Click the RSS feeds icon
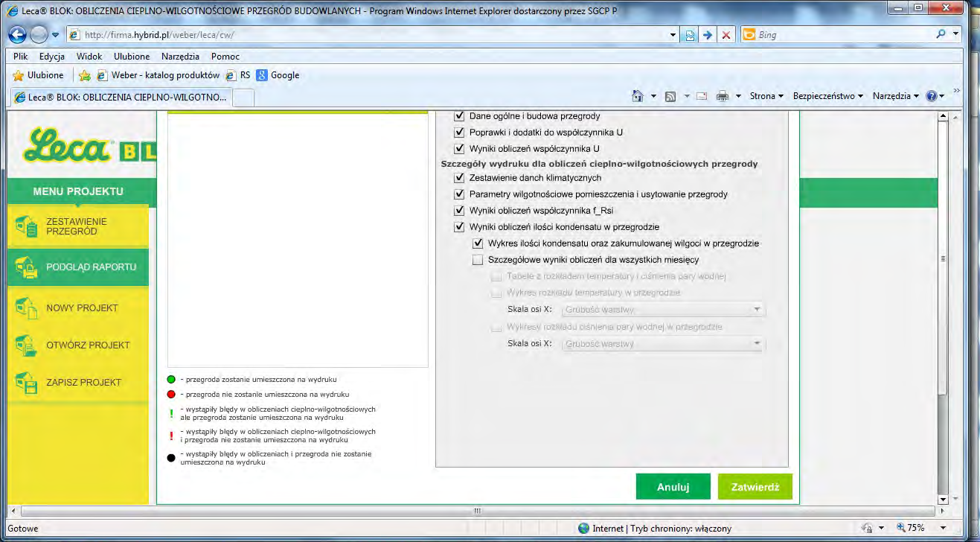 (x=670, y=96)
